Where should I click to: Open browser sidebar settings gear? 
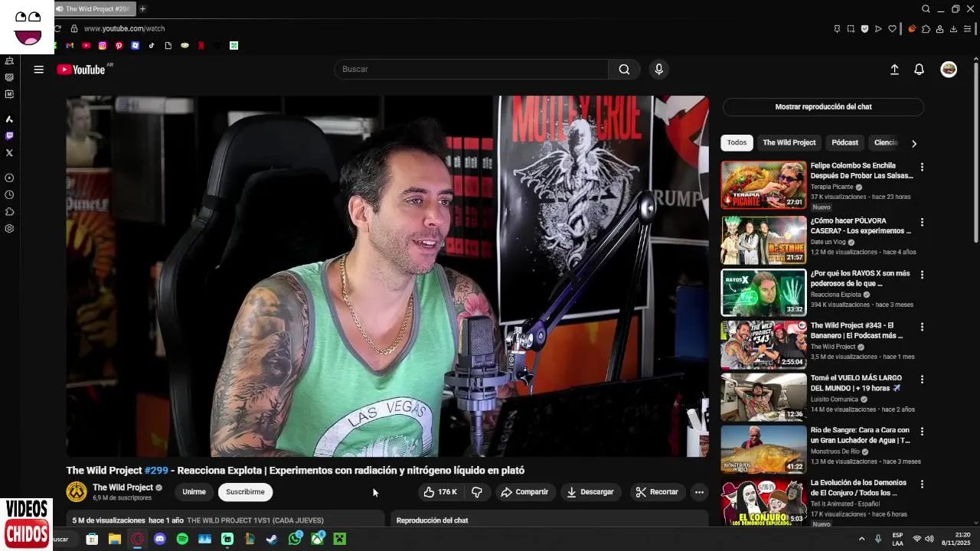pyautogui.click(x=9, y=229)
